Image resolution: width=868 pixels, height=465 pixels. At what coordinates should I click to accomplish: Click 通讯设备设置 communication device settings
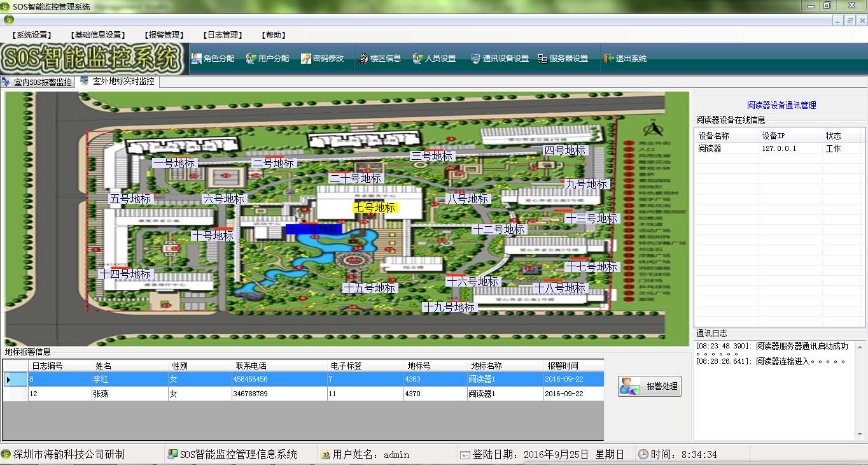500,59
